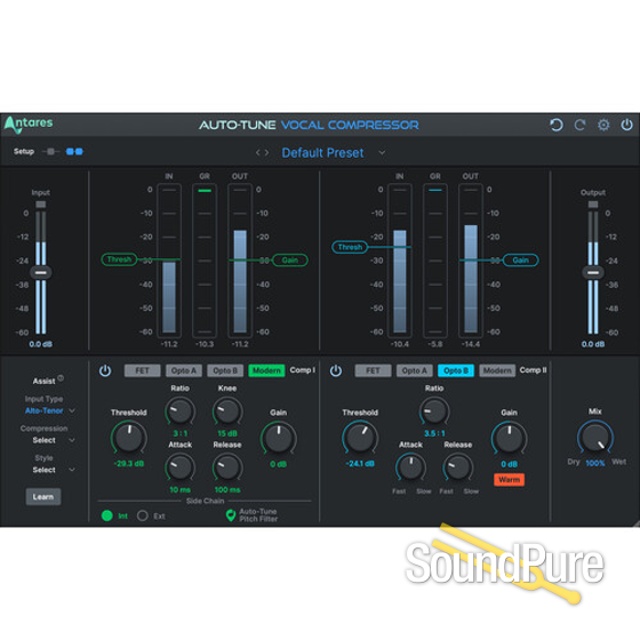640x640 pixels.
Task: Select Opto A mode for Comp II
Action: 414,371
